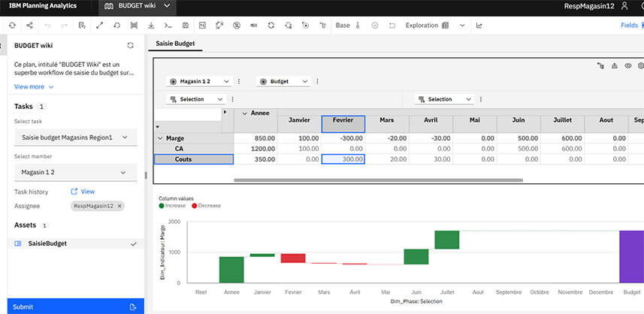Collapse the Marge row
This screenshot has width=644, height=314.
160,139
